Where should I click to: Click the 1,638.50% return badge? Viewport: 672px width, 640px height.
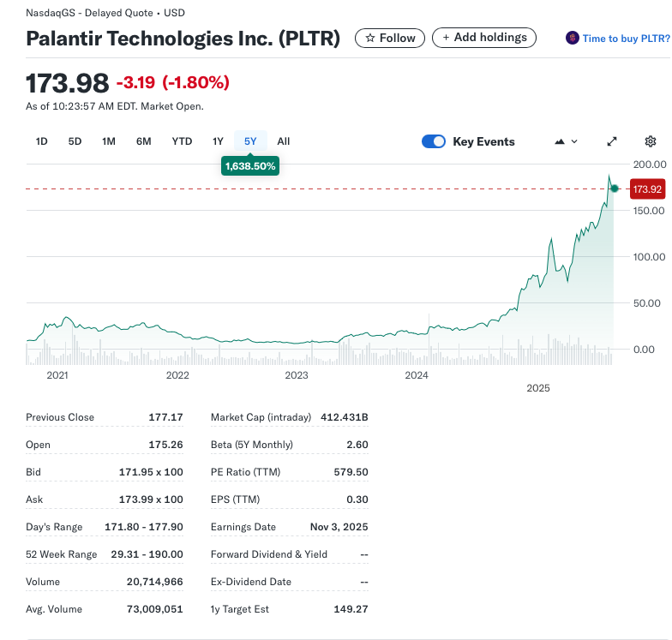coord(250,166)
